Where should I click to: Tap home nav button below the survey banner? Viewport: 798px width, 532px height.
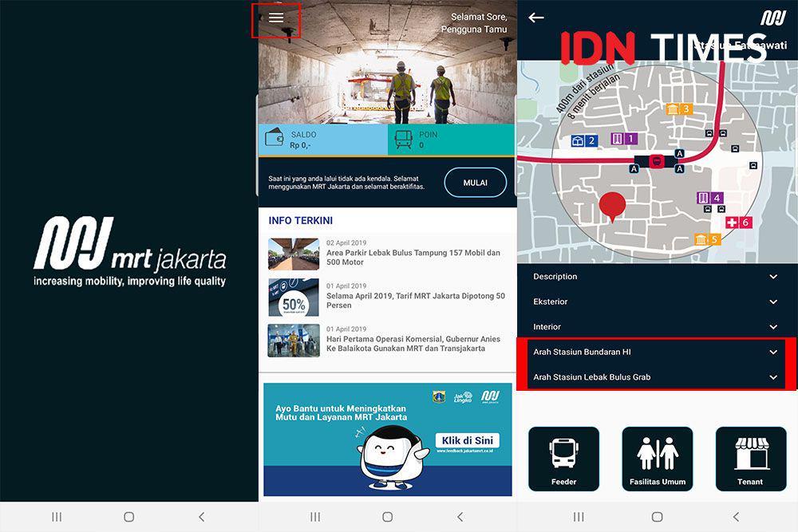tap(387, 517)
